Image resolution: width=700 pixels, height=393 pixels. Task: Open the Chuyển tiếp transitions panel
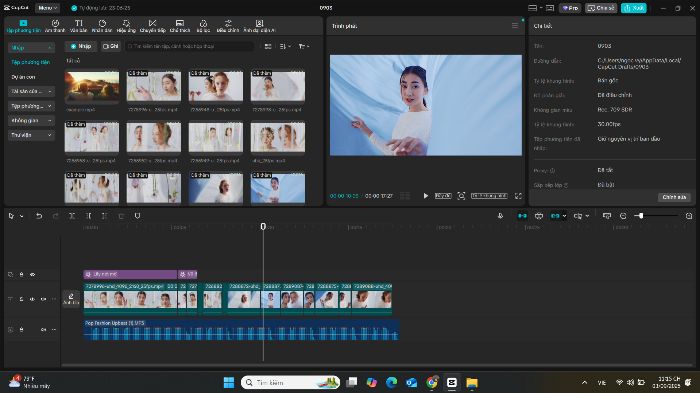click(x=153, y=26)
